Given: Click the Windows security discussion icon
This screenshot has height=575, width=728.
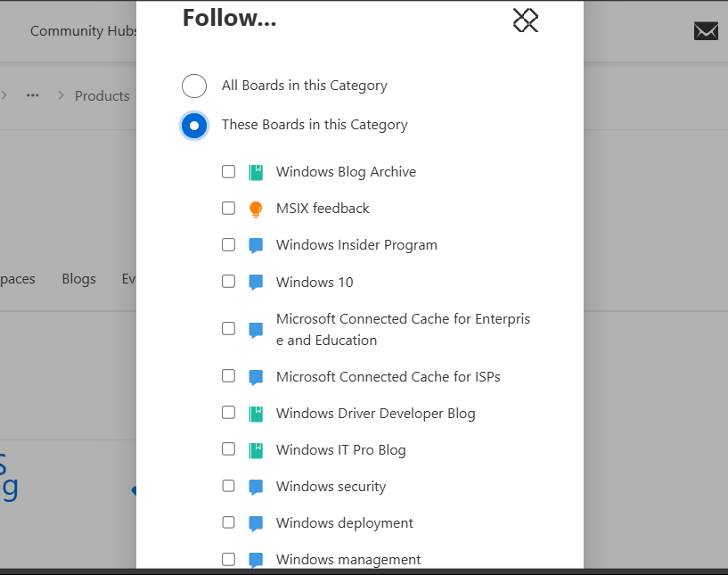Looking at the screenshot, I should 256,488.
